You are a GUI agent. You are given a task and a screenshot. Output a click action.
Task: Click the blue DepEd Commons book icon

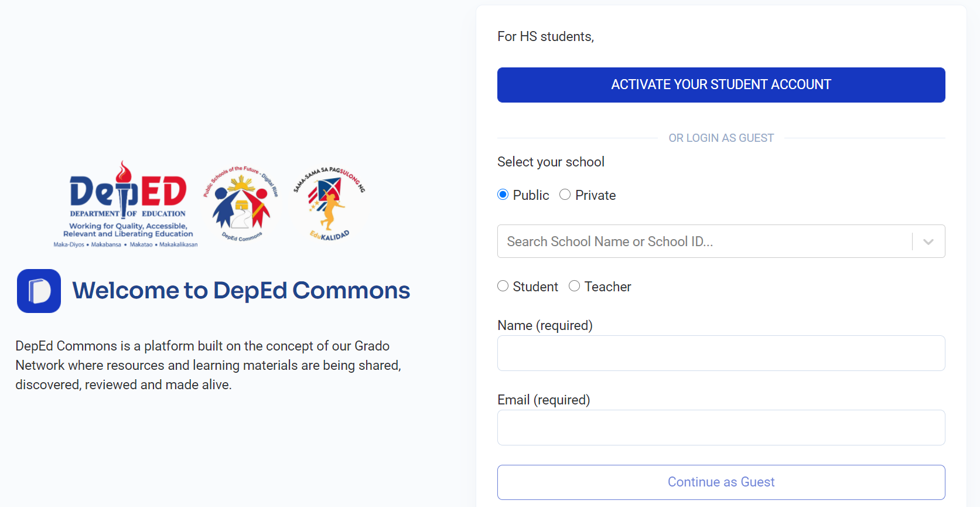tap(38, 291)
